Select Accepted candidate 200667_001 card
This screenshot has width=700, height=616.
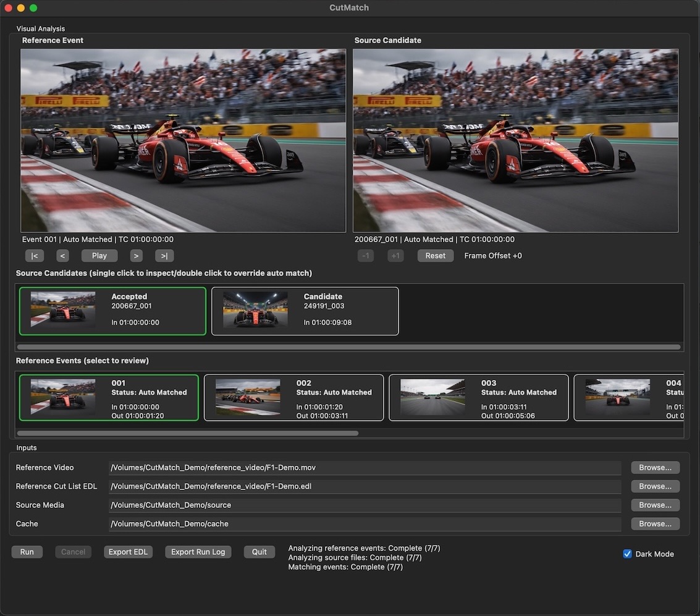pyautogui.click(x=112, y=311)
